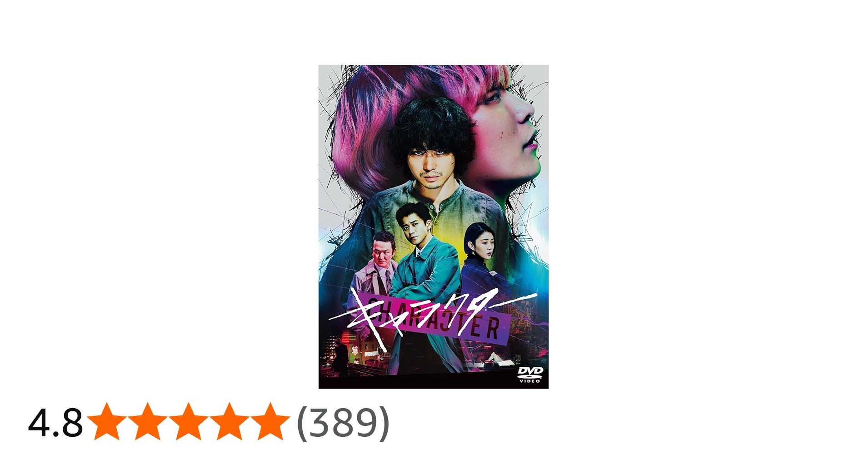The image size is (868, 454).
Task: Click the black strip at cover bottom
Action: (x=434, y=382)
